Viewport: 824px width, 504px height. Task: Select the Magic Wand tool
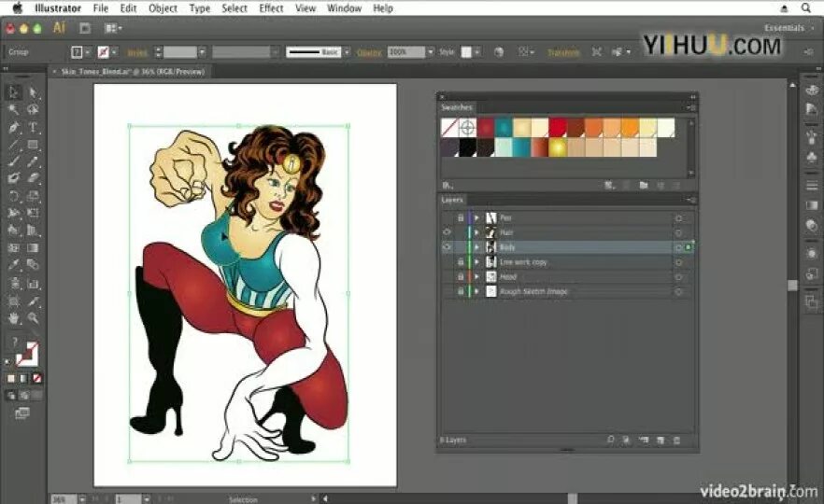pyautogui.click(x=13, y=109)
